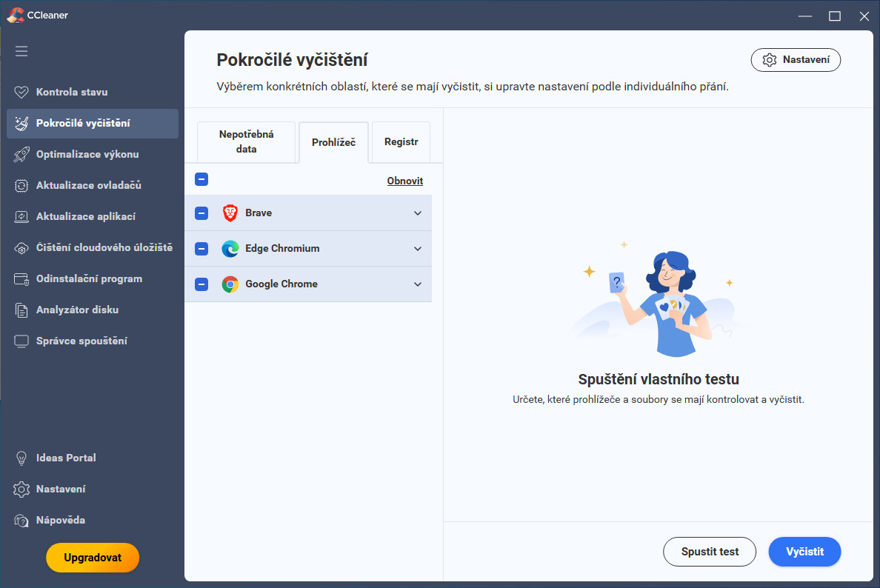The height and width of the screenshot is (588, 880).
Task: Click the Aktualizace aplikací laptop icon
Action: 21,216
